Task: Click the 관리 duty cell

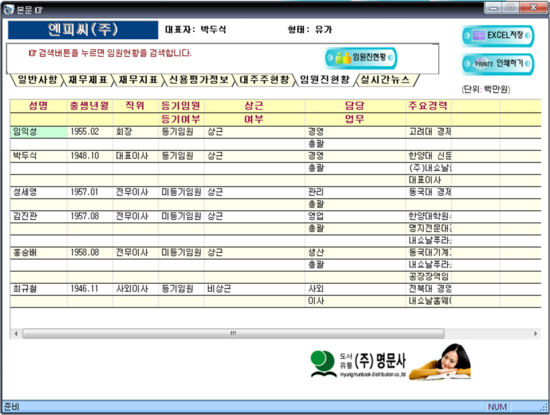Action: coord(355,192)
